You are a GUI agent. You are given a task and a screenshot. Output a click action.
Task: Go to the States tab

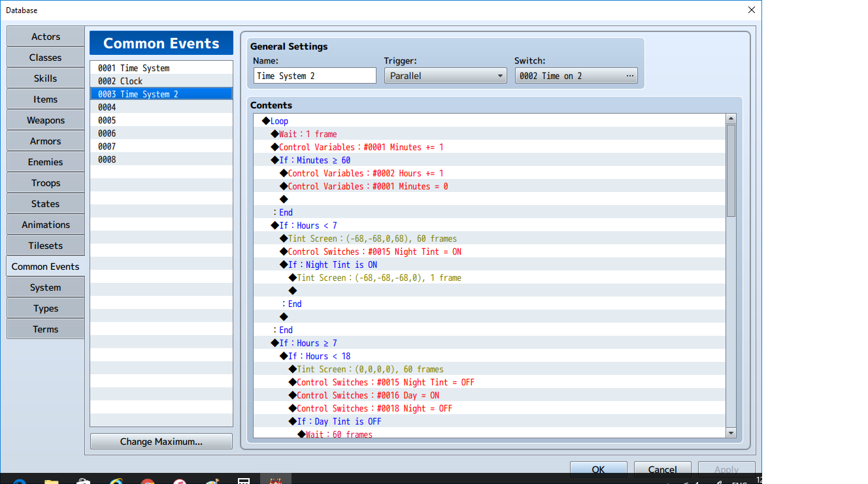pyautogui.click(x=46, y=204)
